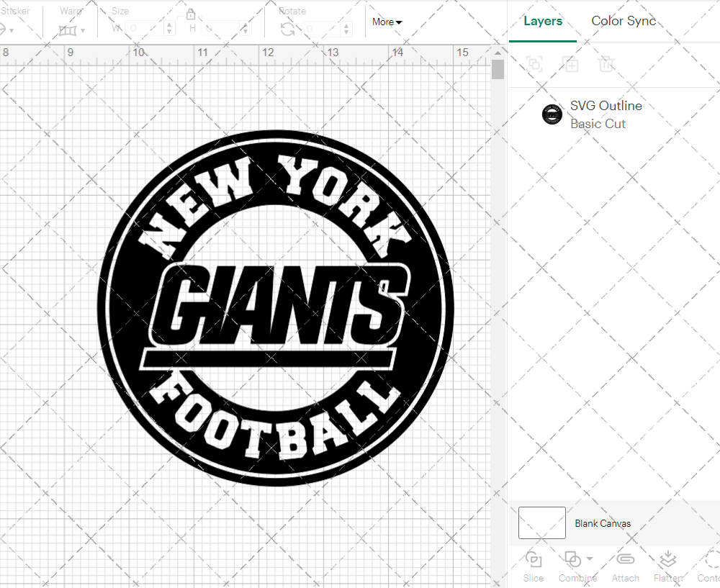
Task: Switch to the Color Sync tab
Action: point(624,21)
